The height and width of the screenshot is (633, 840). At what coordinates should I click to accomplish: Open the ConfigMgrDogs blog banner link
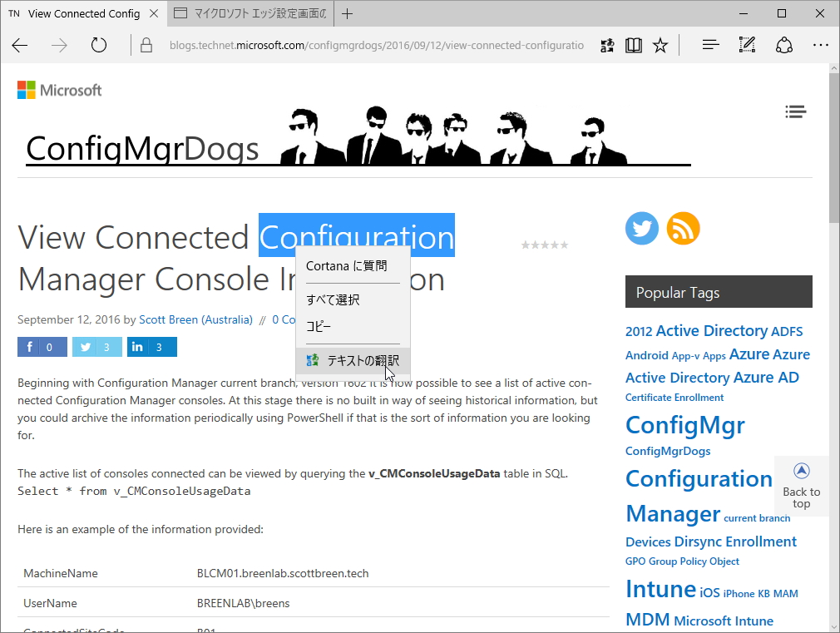tap(358, 136)
